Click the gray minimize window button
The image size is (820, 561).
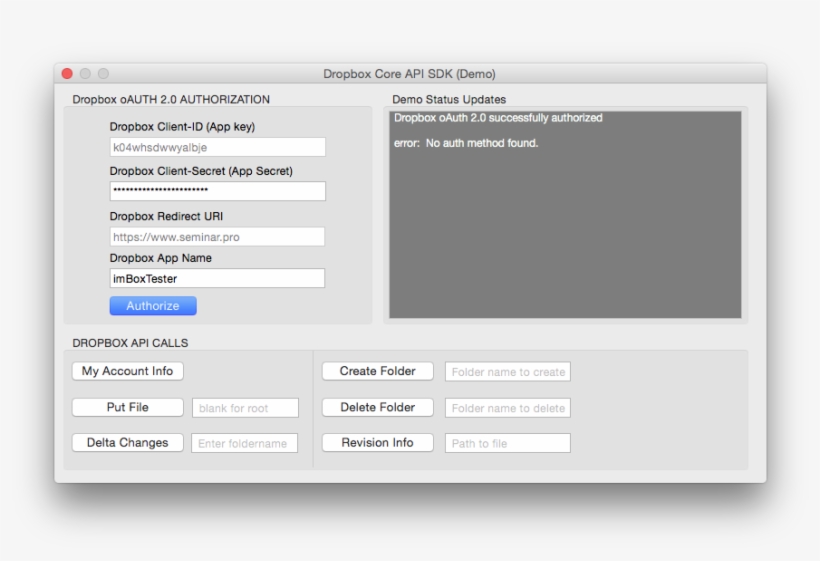(85, 74)
